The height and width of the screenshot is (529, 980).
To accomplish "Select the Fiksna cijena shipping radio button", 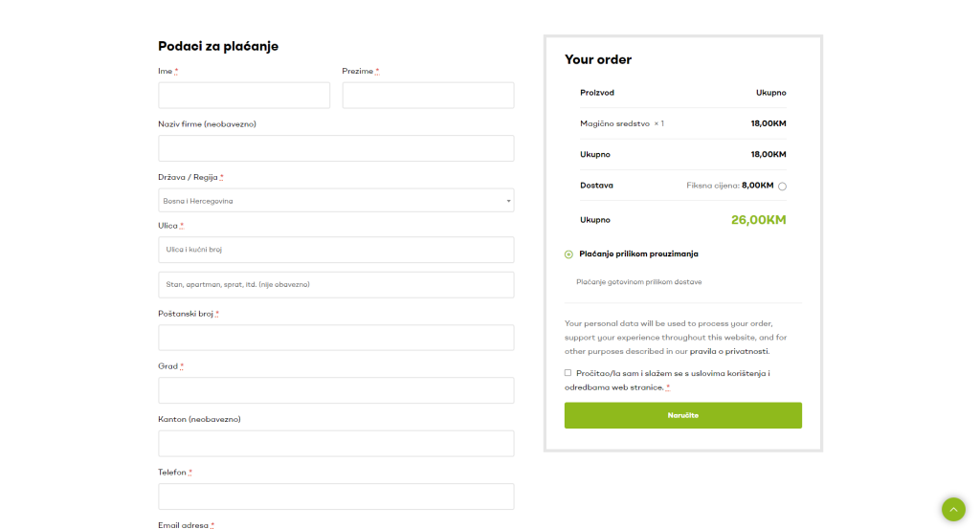I will click(x=782, y=187).
